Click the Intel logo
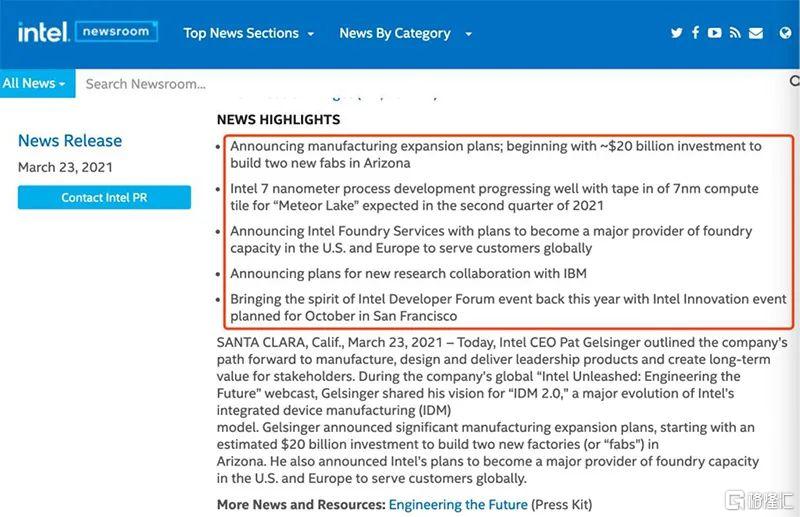 point(41,32)
